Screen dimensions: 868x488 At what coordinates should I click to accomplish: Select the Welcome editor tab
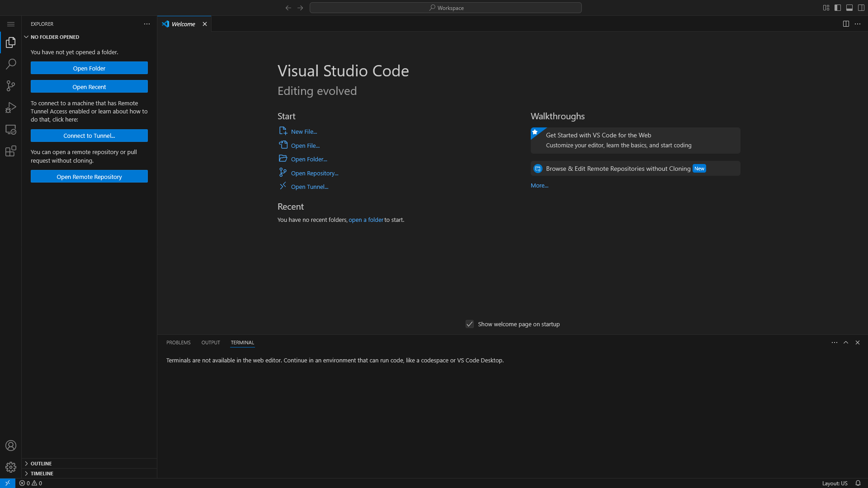coord(184,24)
